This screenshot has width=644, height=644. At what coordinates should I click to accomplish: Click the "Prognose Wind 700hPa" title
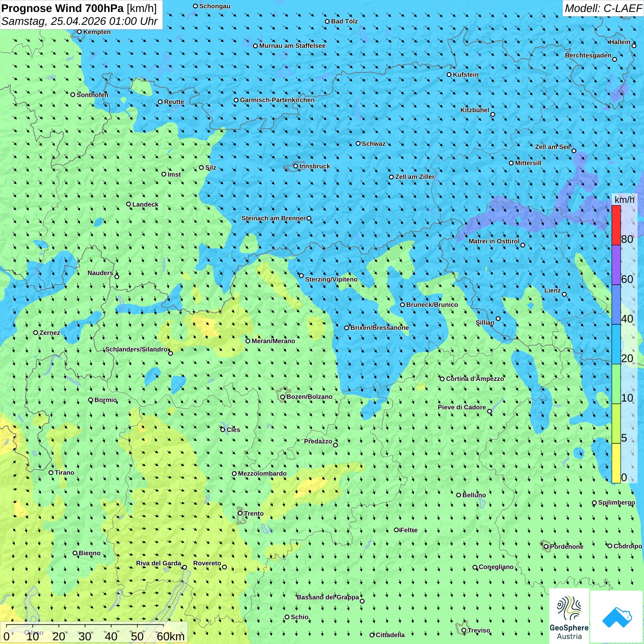[63, 8]
